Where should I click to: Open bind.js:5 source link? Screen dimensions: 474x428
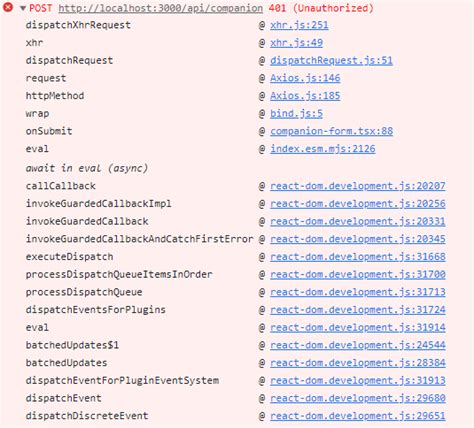point(296,113)
